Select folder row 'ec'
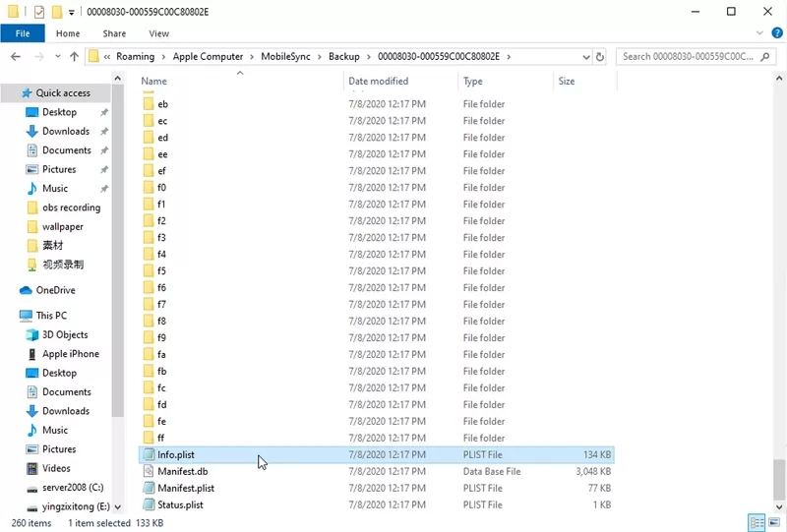Screen dimensions: 787x532 377,120
